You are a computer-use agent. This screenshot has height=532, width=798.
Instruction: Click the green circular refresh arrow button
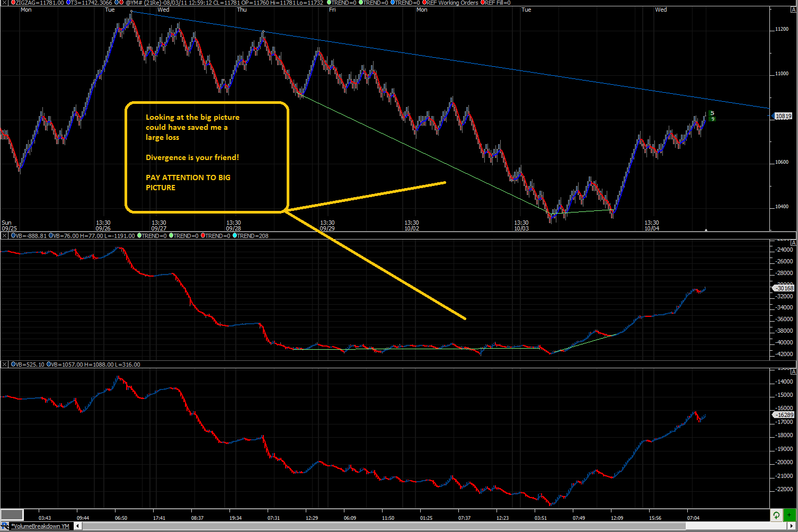(x=776, y=515)
